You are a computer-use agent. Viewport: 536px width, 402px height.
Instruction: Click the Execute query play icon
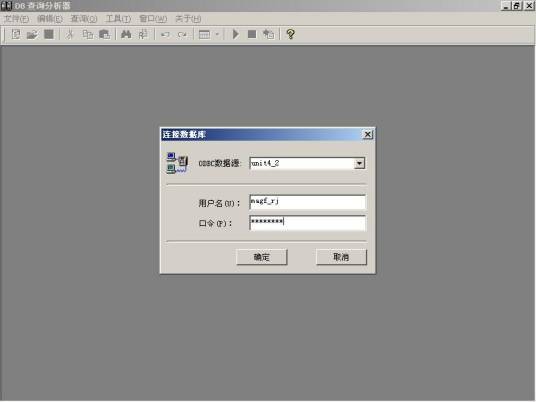click(x=236, y=34)
